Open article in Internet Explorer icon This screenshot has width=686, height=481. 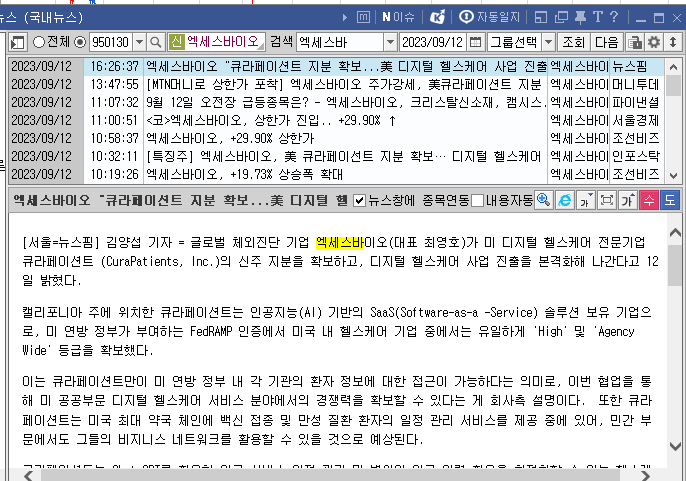coord(565,200)
